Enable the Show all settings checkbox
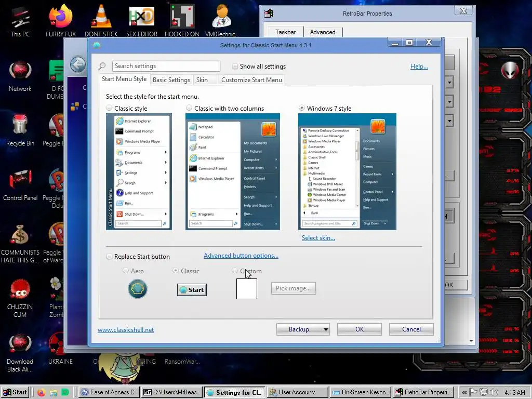Image resolution: width=532 pixels, height=399 pixels. [x=235, y=66]
